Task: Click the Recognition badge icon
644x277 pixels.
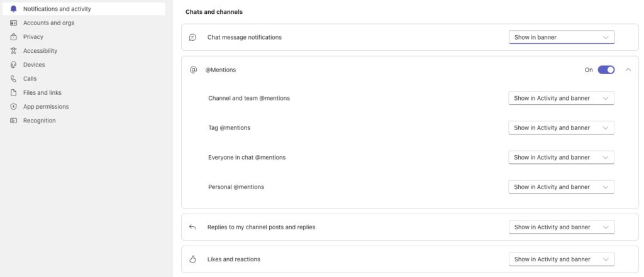Action: tap(13, 121)
